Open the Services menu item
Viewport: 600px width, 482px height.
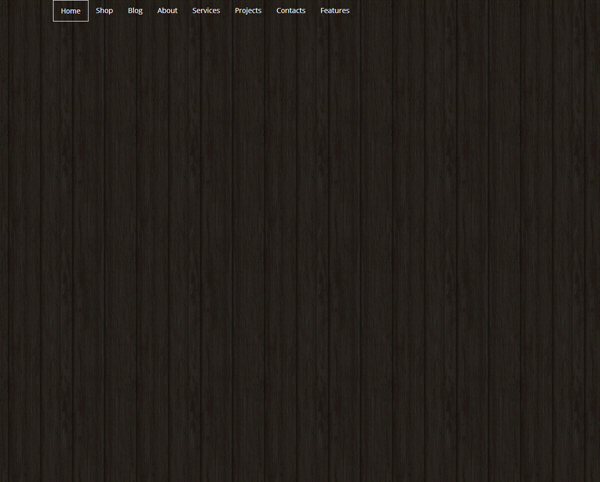(x=206, y=11)
